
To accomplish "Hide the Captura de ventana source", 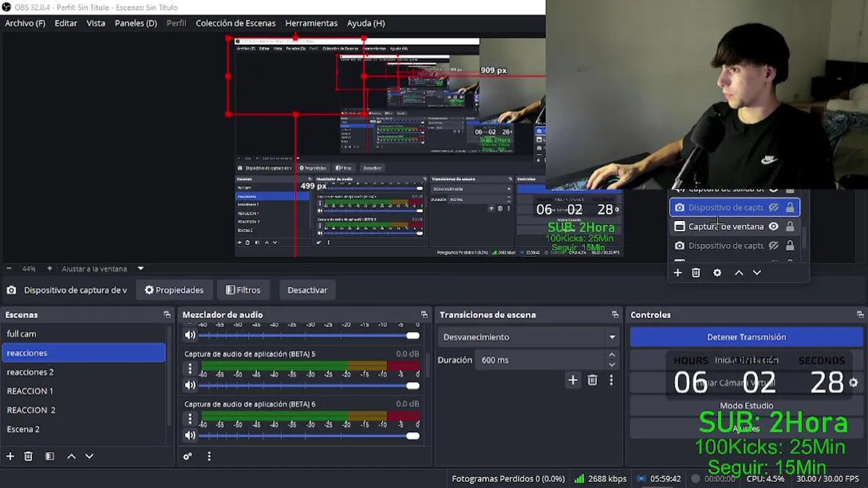I will click(x=774, y=226).
